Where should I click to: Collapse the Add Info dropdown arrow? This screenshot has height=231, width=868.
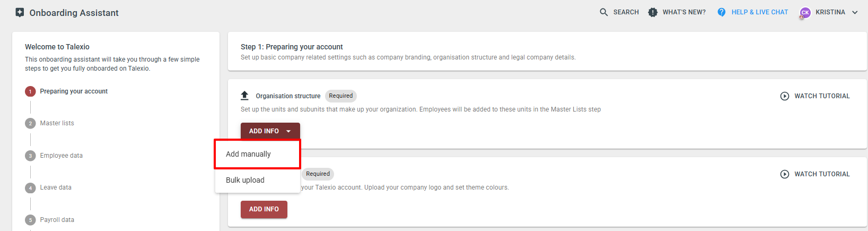click(288, 131)
